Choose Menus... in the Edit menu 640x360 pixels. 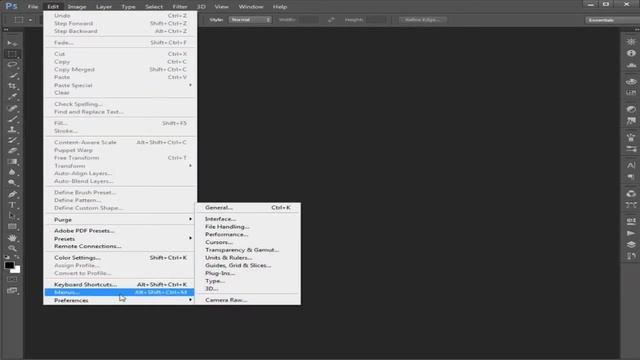[119, 292]
